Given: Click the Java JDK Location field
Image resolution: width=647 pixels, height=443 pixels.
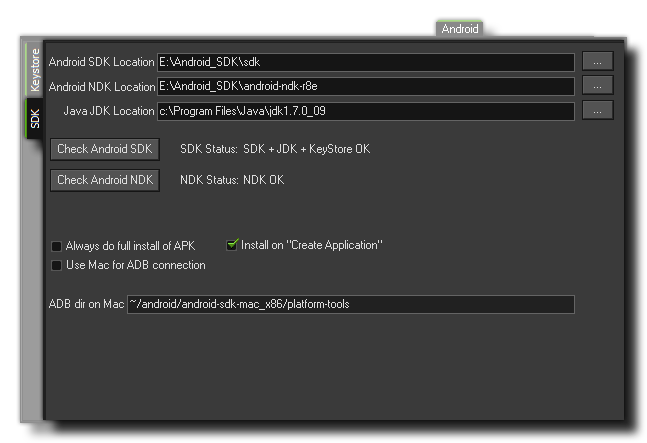Looking at the screenshot, I should [366, 111].
